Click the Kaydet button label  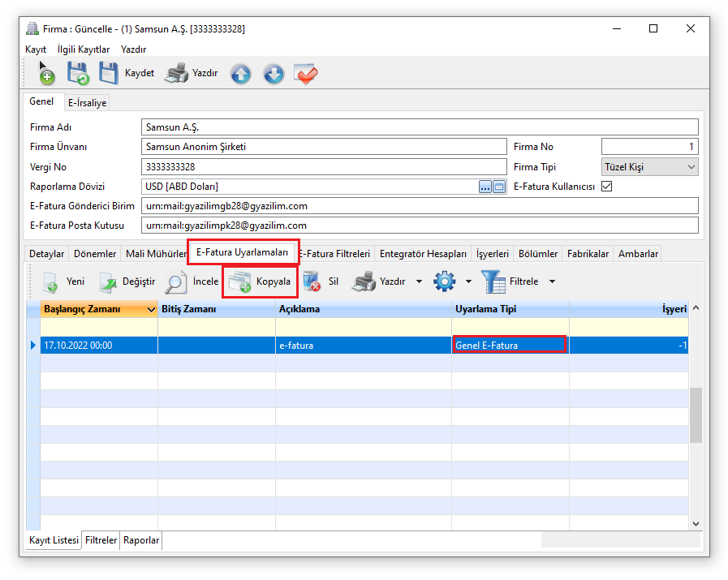tap(140, 73)
